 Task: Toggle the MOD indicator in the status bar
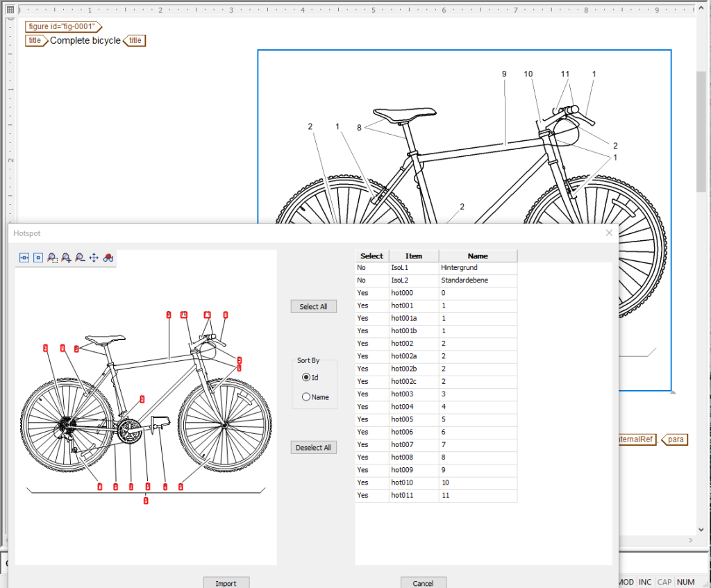(624, 582)
